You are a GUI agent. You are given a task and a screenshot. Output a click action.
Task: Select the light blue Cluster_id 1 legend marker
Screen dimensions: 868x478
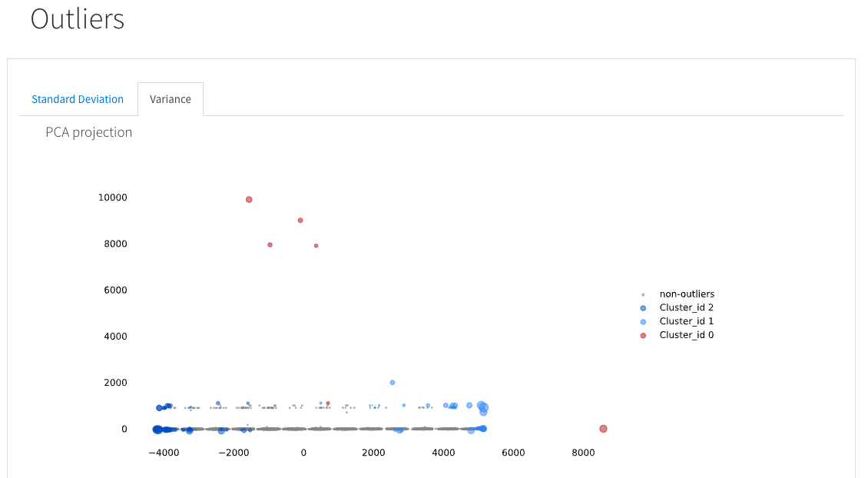(642, 321)
